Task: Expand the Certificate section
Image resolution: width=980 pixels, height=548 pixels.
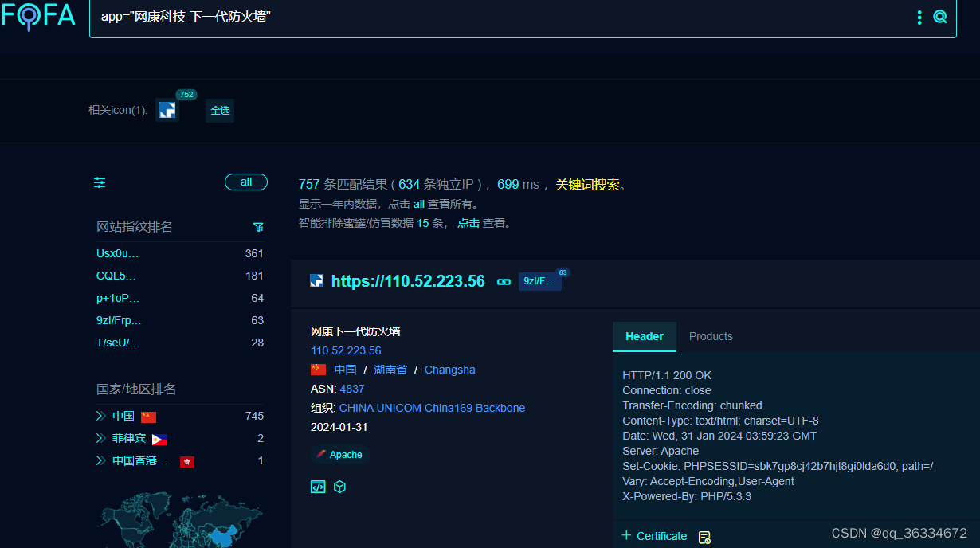Action: coord(654,536)
